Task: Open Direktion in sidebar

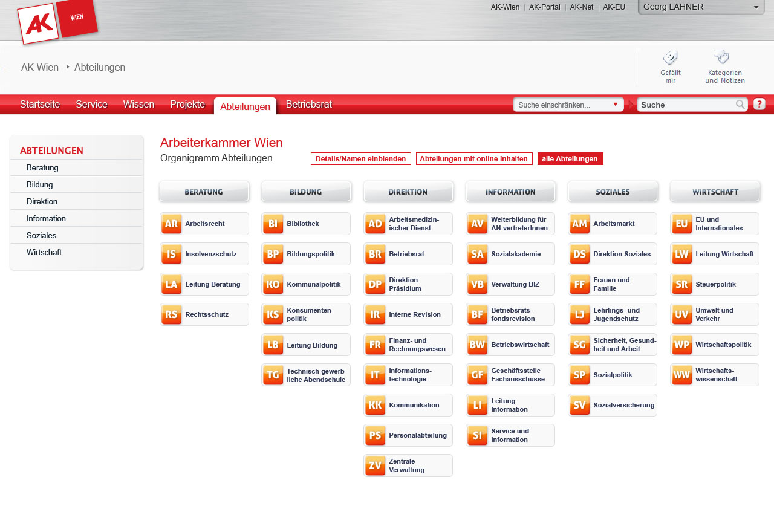Action: coord(76,201)
